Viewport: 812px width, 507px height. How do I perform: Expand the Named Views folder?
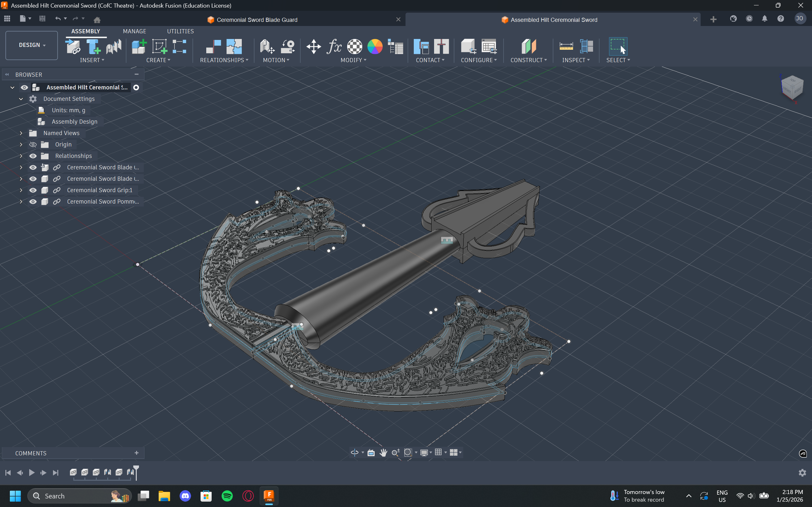tap(21, 133)
